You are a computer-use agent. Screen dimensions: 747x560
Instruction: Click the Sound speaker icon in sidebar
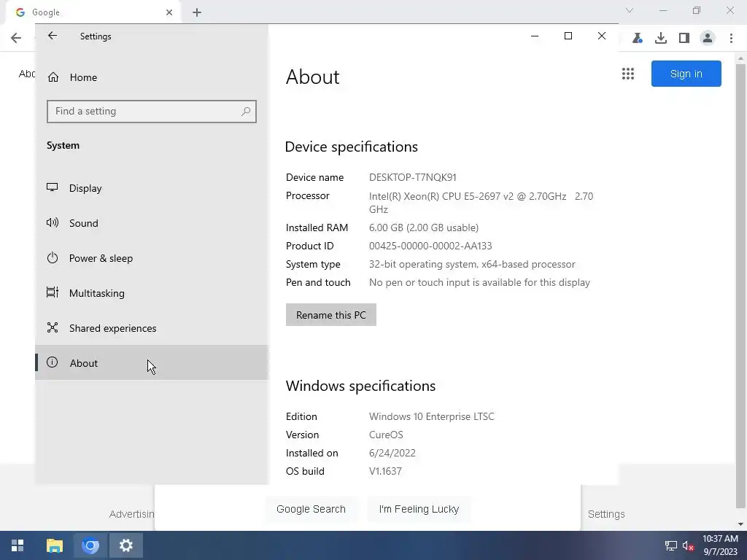[x=53, y=222]
